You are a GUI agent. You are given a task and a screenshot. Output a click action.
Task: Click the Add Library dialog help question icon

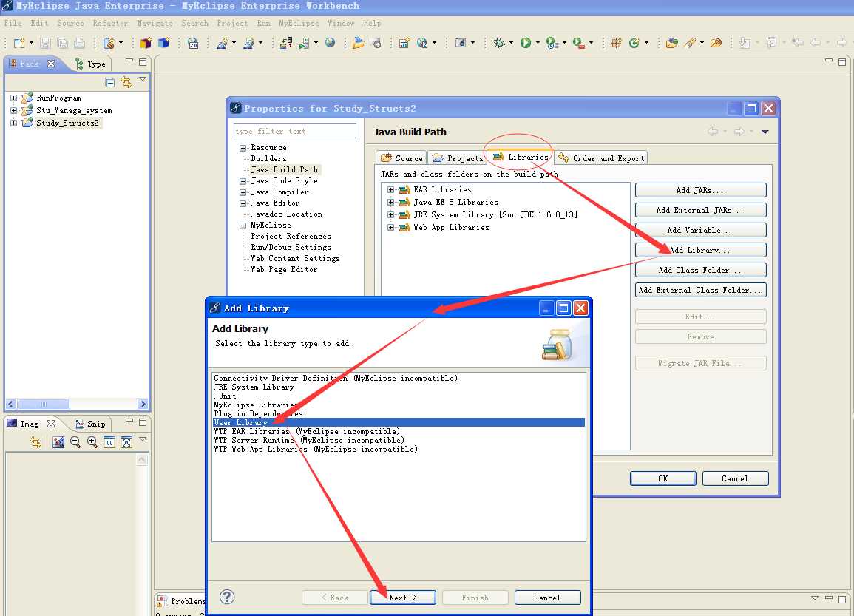pos(227,597)
